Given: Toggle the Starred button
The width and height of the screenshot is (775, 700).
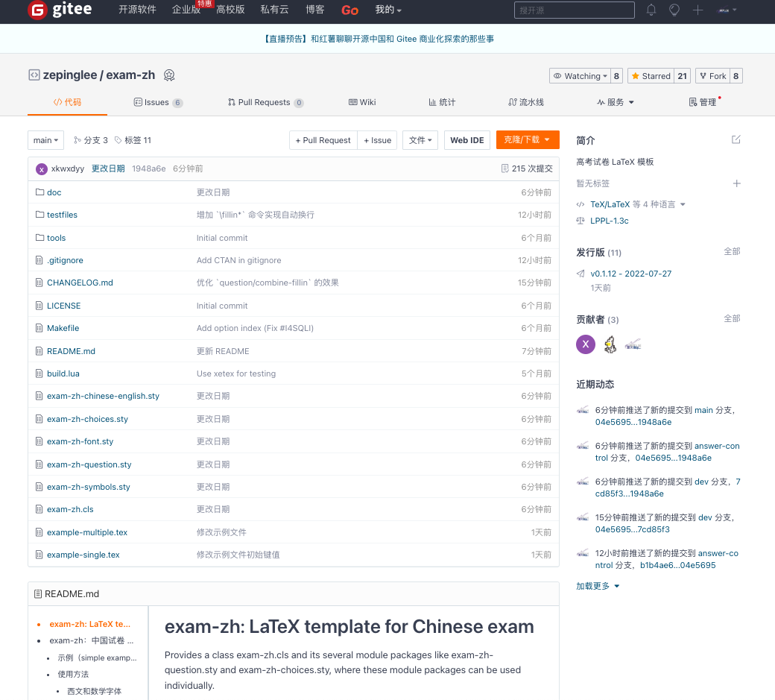Looking at the screenshot, I should tap(651, 76).
